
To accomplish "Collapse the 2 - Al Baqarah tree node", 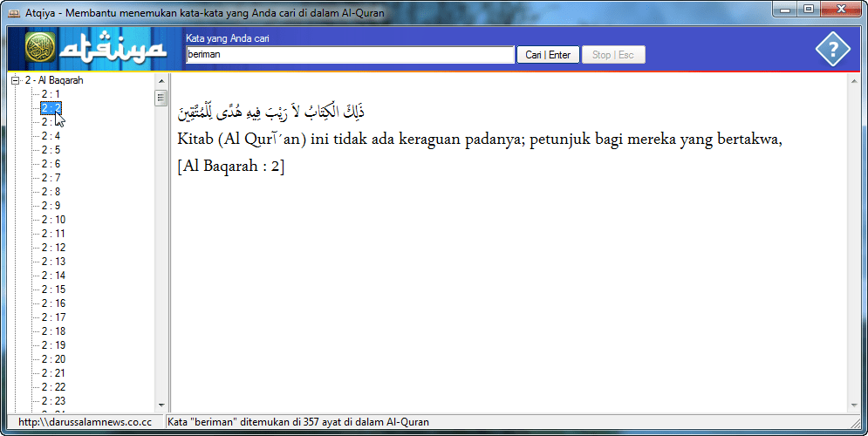I will (x=16, y=80).
